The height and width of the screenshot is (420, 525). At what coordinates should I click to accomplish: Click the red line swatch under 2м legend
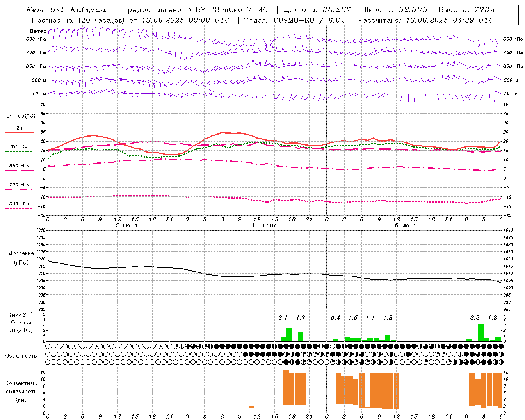pos(19,132)
